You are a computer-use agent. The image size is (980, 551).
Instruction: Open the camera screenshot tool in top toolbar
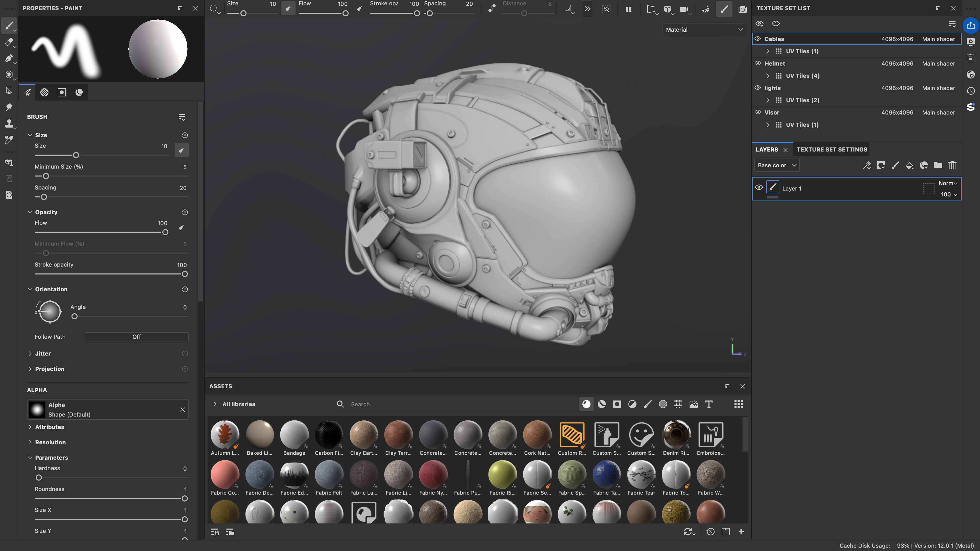[x=743, y=9]
